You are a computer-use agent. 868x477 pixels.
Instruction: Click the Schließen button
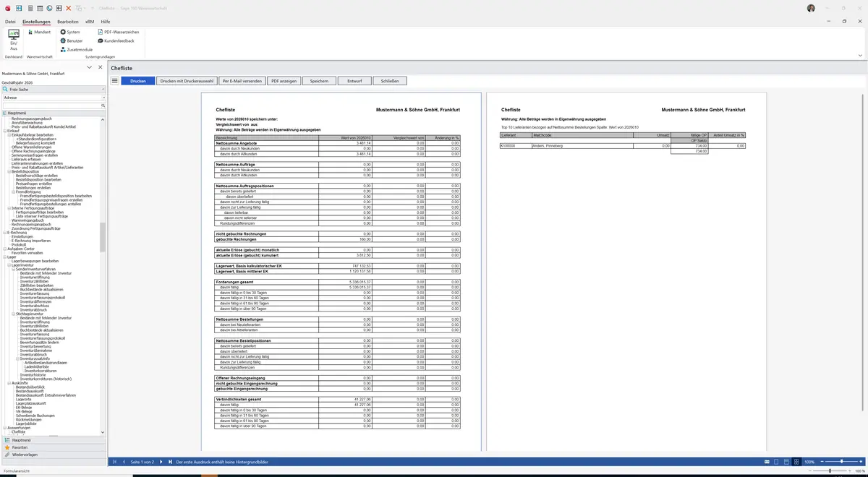pyautogui.click(x=390, y=81)
